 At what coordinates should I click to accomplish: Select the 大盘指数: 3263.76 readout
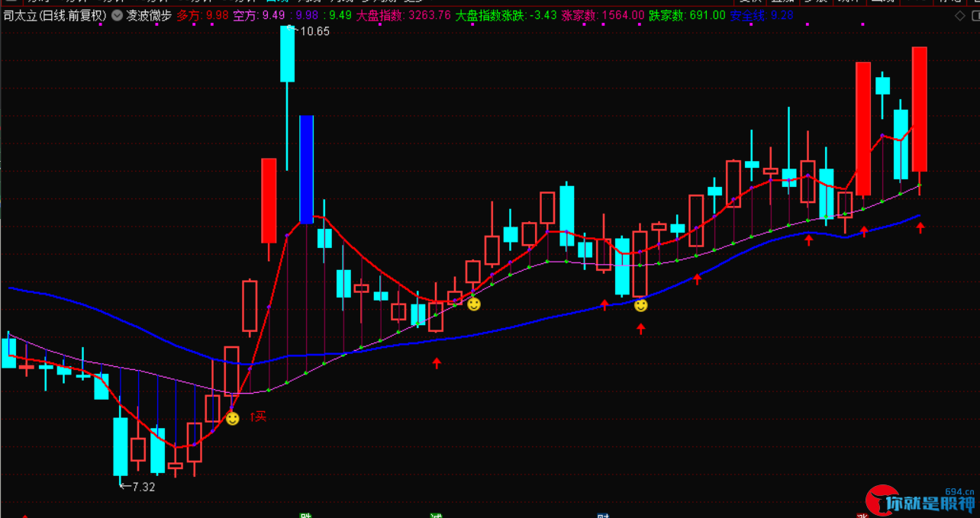pyautogui.click(x=404, y=14)
